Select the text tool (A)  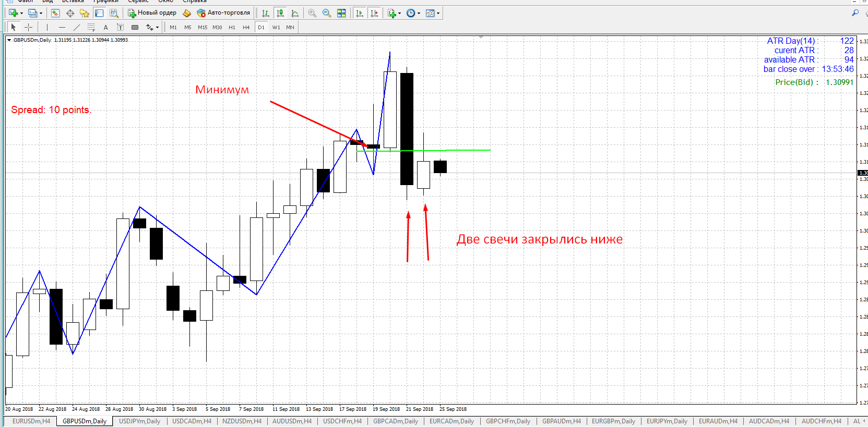(x=105, y=27)
